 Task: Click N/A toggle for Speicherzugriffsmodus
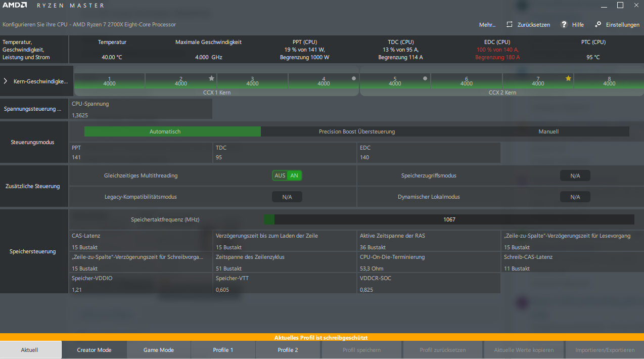click(575, 175)
